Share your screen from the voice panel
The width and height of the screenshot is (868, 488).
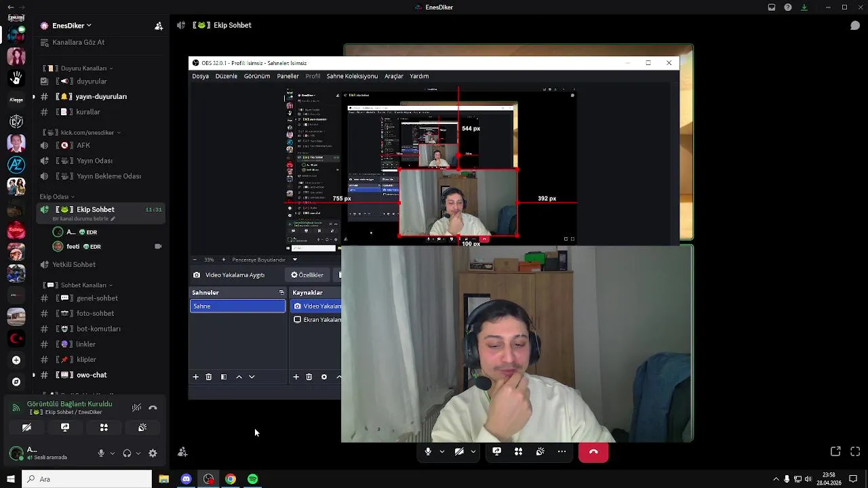coord(65,428)
